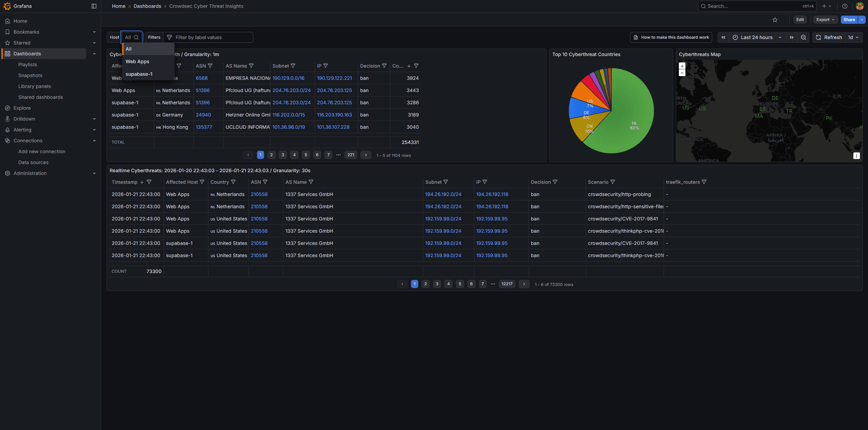Open the Administration section
Screen dimensions: 868x430
pos(30,173)
